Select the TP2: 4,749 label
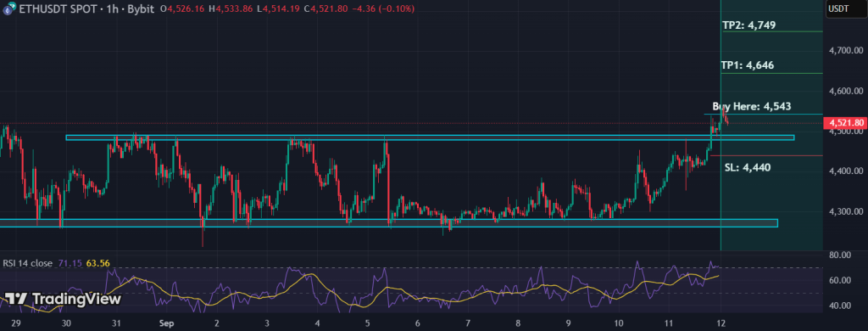Image resolution: width=868 pixels, height=331 pixels. point(749,25)
